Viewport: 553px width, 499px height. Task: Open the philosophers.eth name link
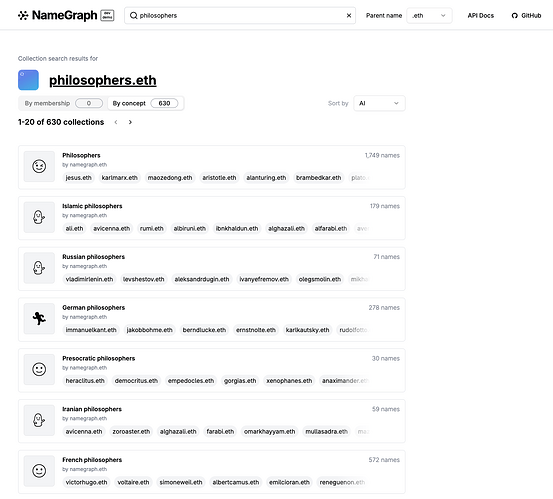tap(103, 80)
